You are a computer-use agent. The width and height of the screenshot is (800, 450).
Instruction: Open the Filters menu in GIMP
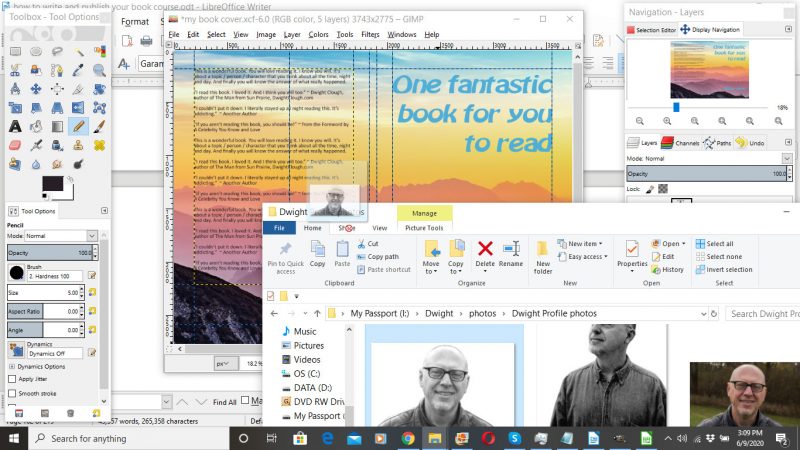click(371, 34)
